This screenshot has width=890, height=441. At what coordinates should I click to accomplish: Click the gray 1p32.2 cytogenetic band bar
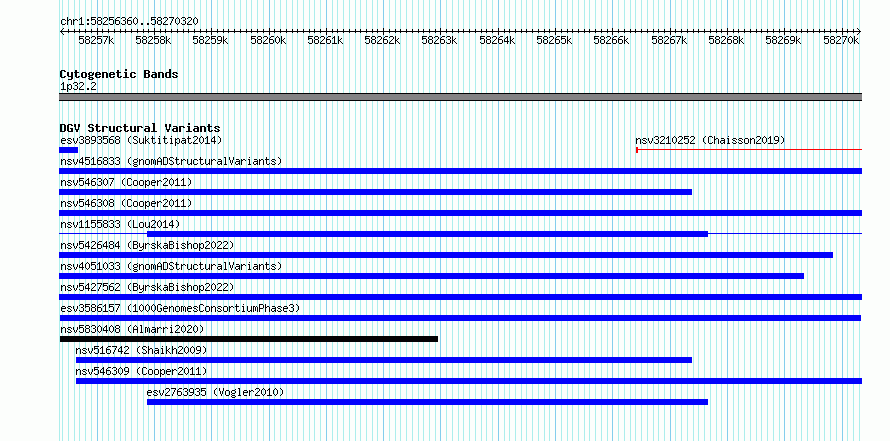461,97
